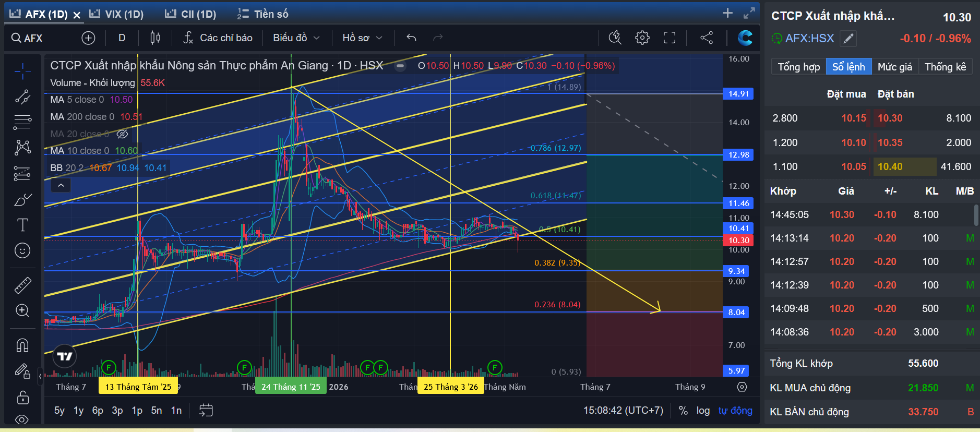Image resolution: width=980 pixels, height=432 pixels.
Task: Redo the last chart action
Action: 438,38
